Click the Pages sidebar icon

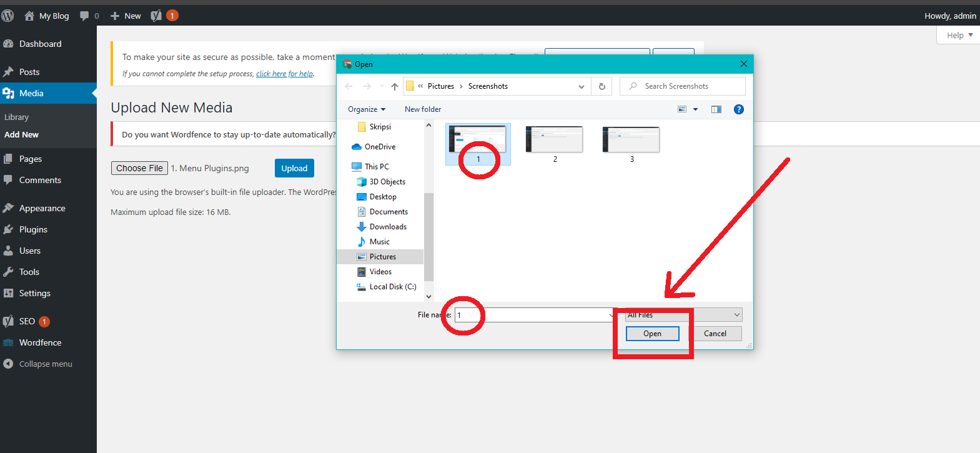[8, 159]
